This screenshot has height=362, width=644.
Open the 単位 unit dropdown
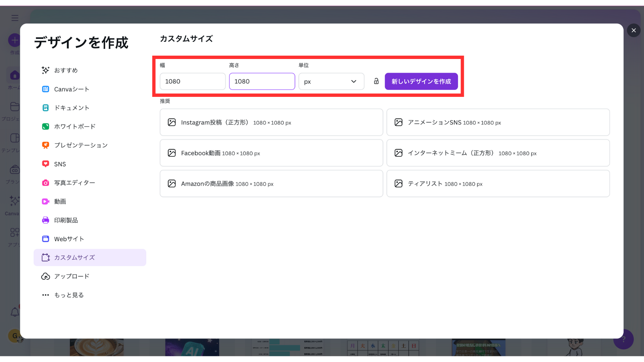point(331,81)
